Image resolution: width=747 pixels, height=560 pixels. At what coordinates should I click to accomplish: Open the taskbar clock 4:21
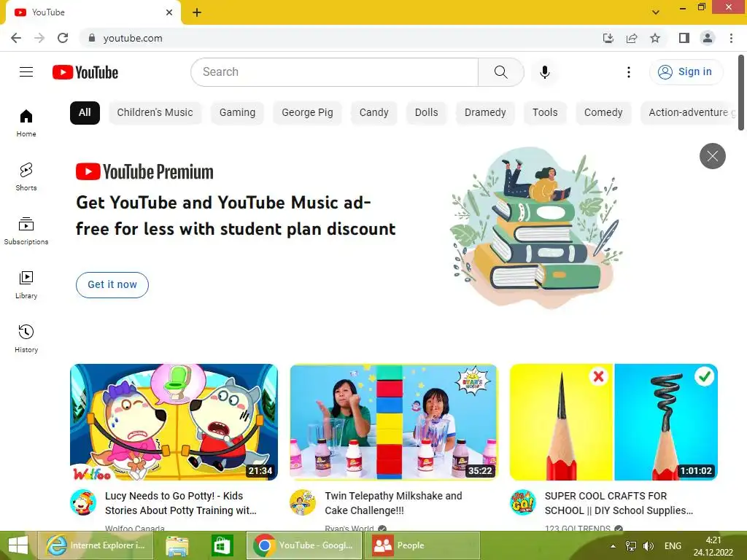pyautogui.click(x=713, y=545)
